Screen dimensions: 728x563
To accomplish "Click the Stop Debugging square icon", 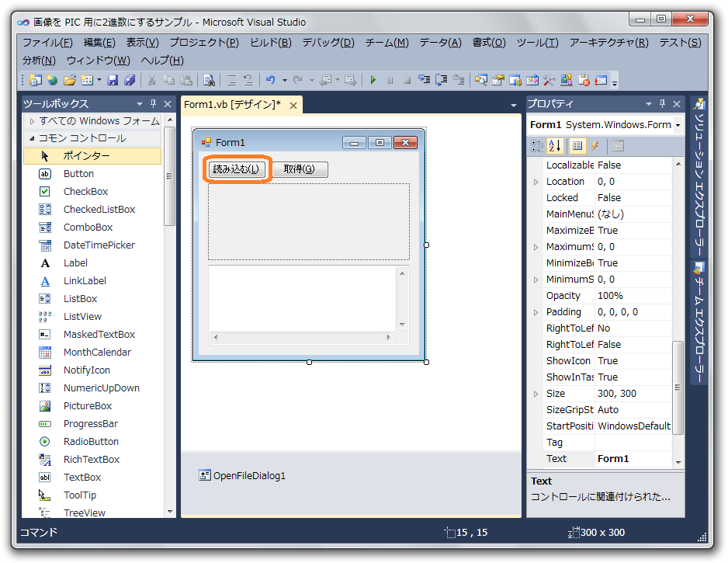I will tap(407, 80).
